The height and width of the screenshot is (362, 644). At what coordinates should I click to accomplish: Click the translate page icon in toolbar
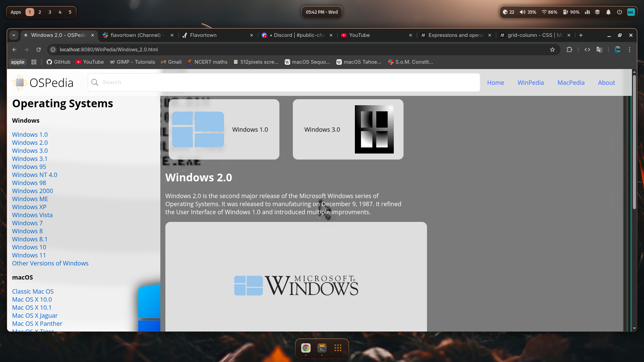point(599,50)
